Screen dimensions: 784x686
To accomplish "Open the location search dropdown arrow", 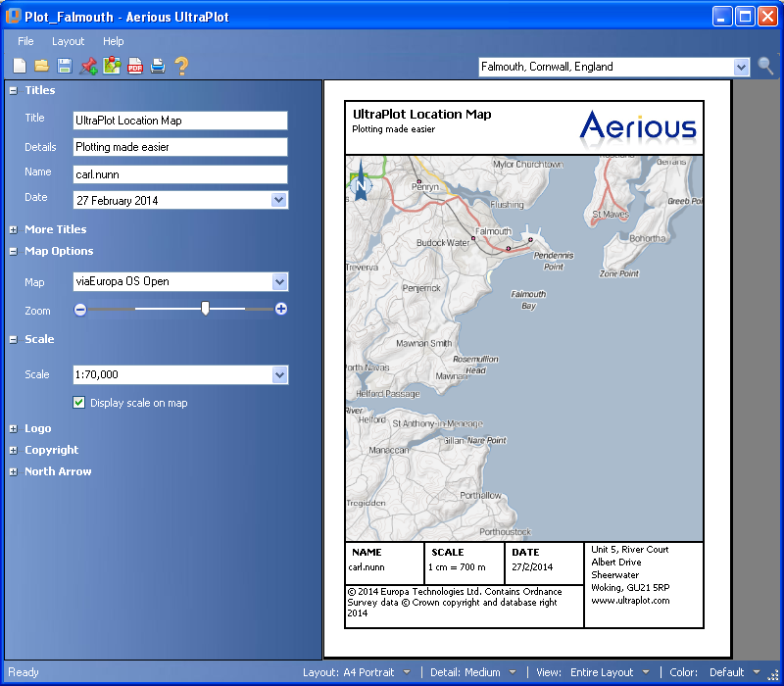I will point(741,67).
